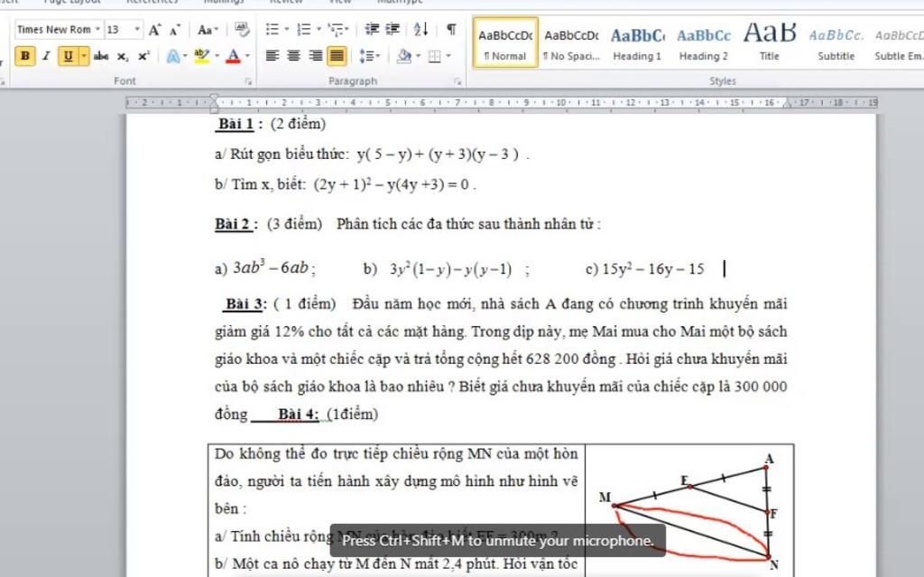Click the Borders icon
This screenshot has height=577, width=924.
click(434, 56)
